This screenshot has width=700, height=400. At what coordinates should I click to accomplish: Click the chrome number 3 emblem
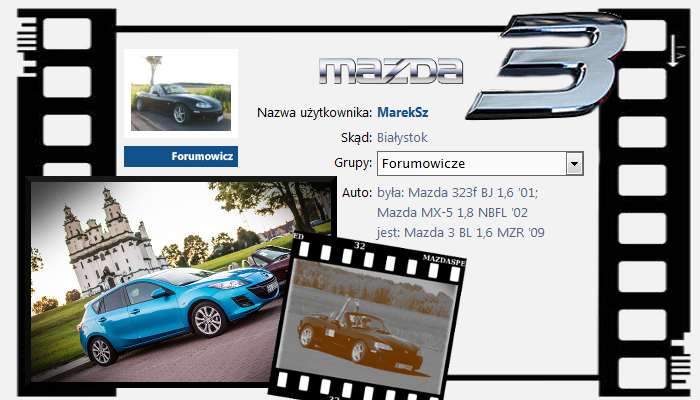point(547,65)
